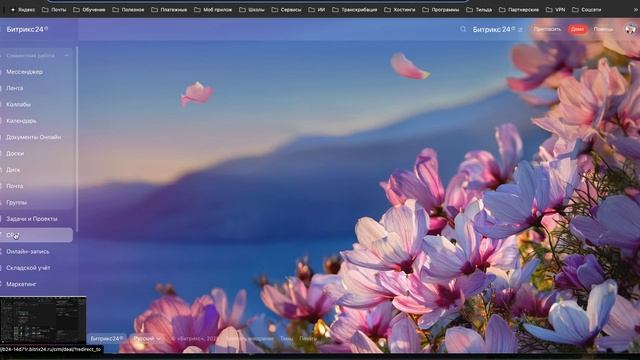Viewport: 640px width, 360px height.
Task: Open the Сервисы bookmarks folder
Action: 287,9
